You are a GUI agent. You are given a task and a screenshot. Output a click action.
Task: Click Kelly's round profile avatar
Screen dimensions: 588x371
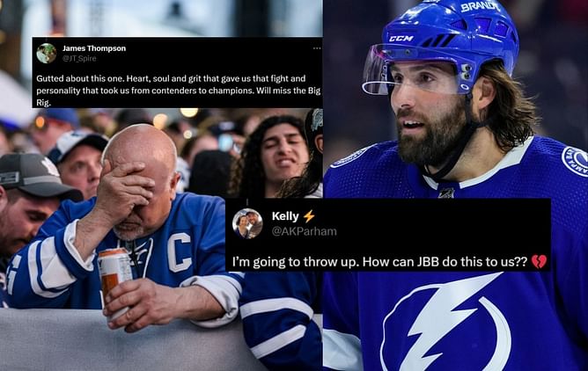pyautogui.click(x=247, y=223)
